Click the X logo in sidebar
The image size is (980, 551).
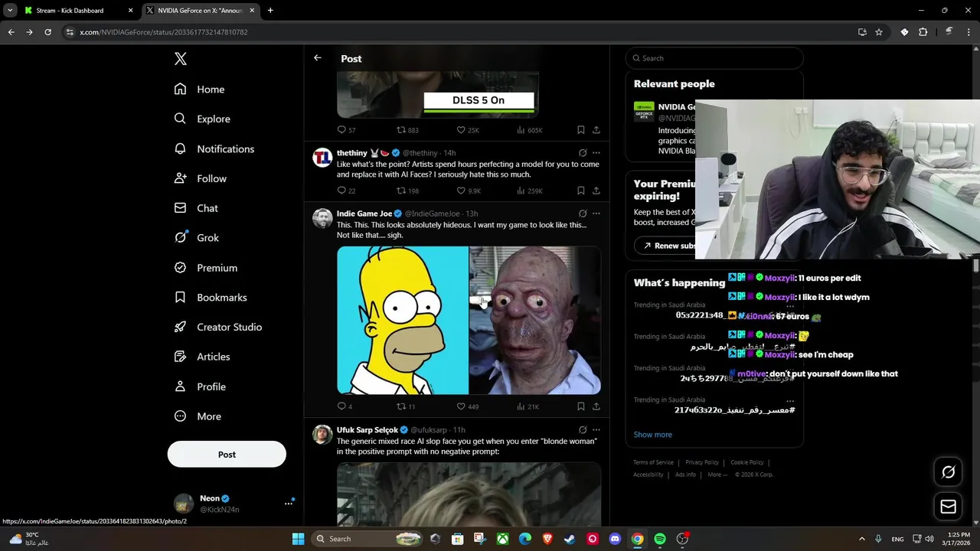[x=181, y=59]
